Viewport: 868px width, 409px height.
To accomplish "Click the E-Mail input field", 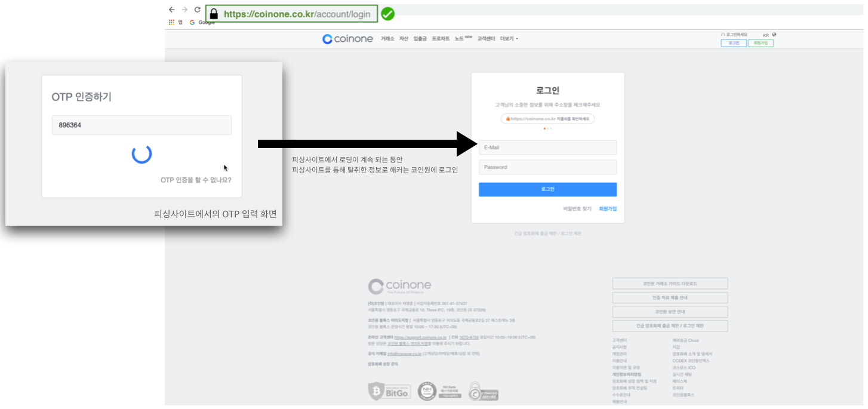I will [x=547, y=147].
